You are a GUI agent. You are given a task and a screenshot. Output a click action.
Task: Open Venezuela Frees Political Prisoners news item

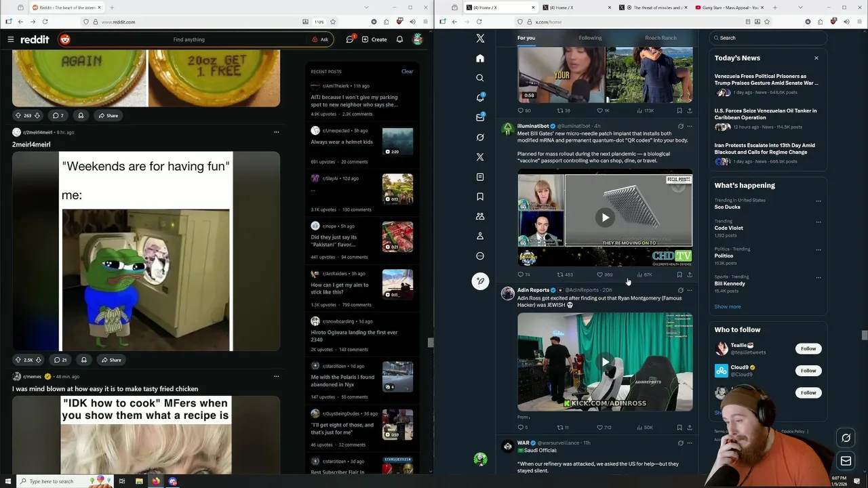pos(766,84)
